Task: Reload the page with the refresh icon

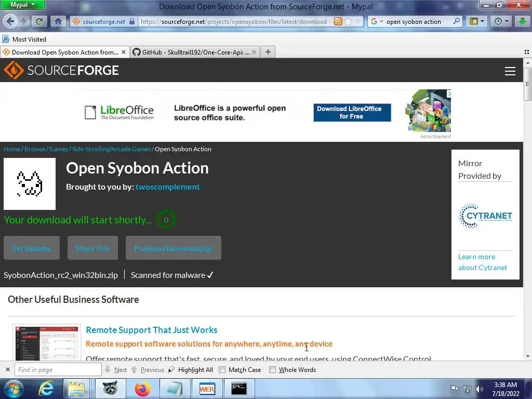Action: [x=39, y=22]
